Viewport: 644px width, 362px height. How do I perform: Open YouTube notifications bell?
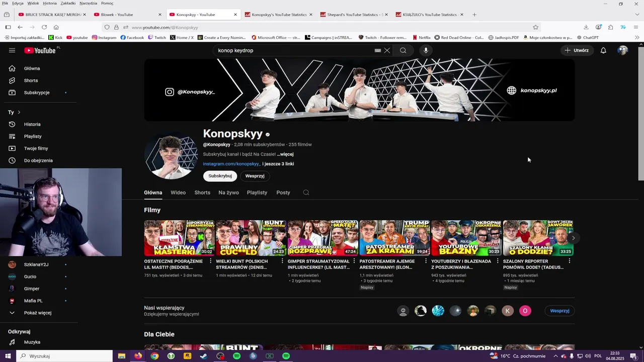(603, 50)
